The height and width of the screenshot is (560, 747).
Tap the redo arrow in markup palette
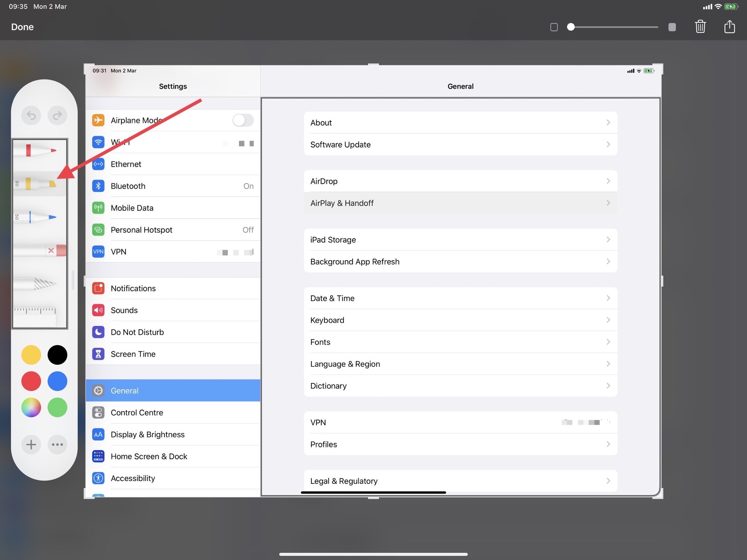[x=57, y=115]
